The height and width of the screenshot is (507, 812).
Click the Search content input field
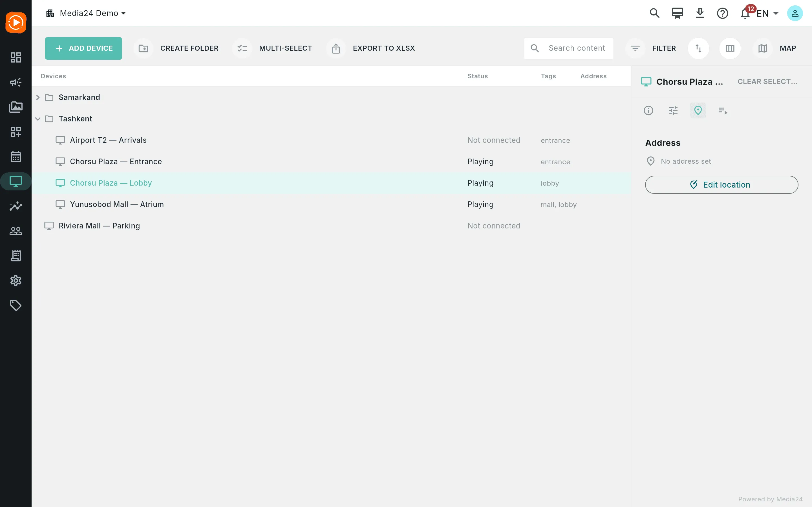(569, 48)
